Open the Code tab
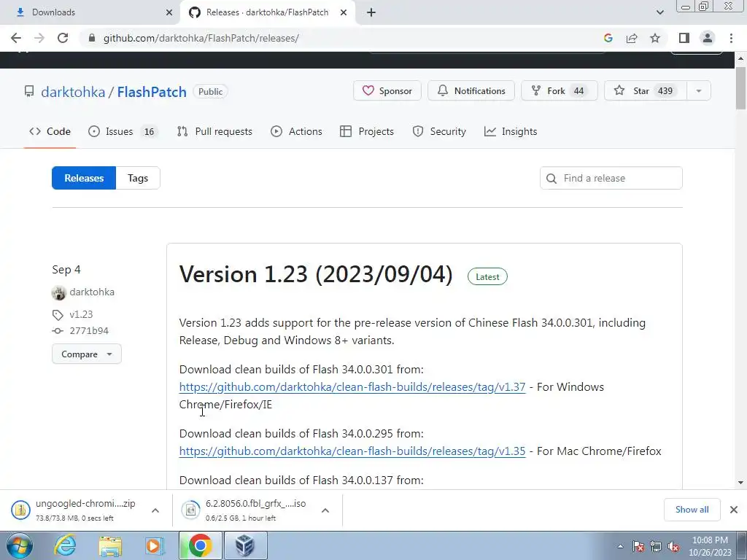 point(50,131)
